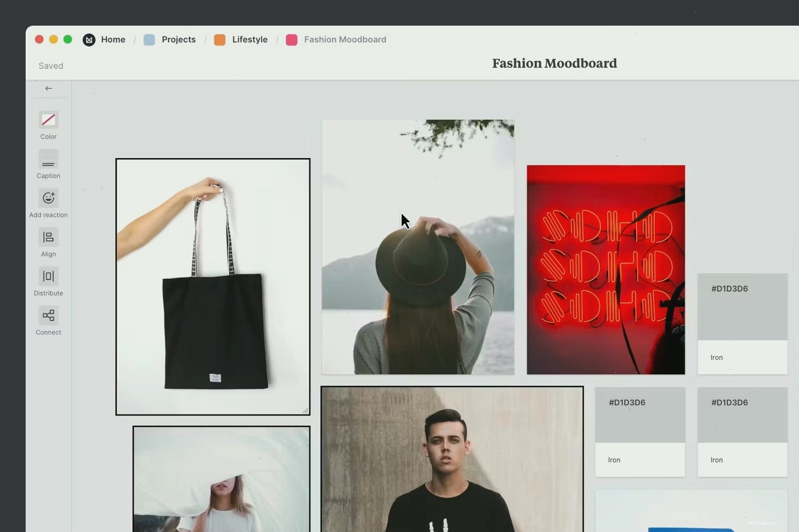
Task: Click the resize handle on tote bag image
Action: [305, 411]
